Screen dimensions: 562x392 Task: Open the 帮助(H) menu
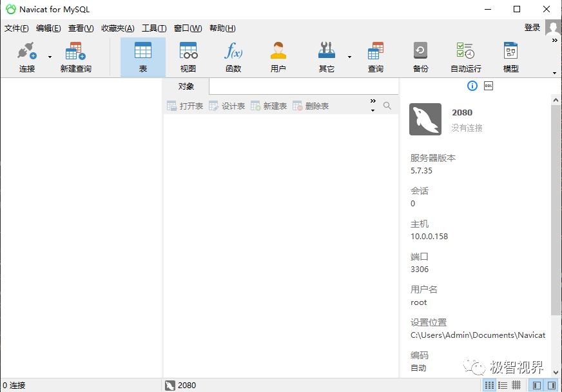click(222, 28)
